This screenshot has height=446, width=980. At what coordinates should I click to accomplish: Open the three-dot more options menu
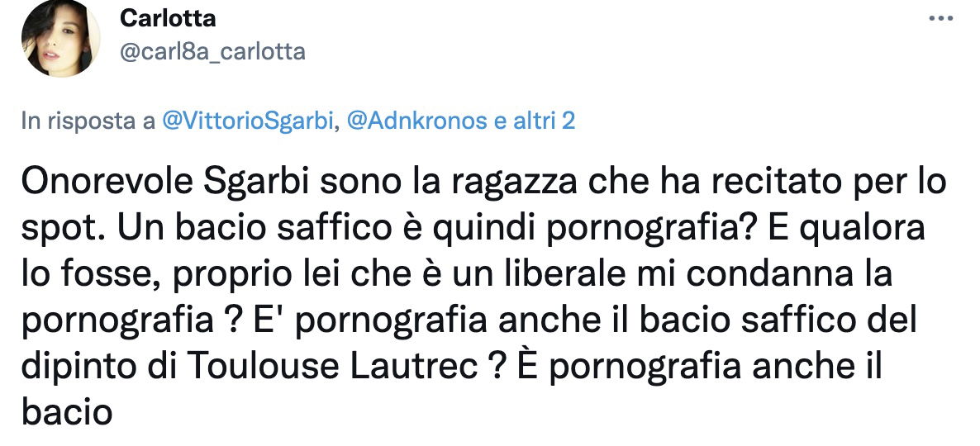940,19
